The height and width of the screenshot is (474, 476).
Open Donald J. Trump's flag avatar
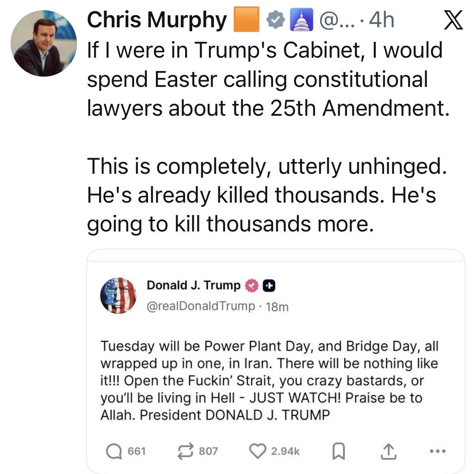tap(118, 295)
